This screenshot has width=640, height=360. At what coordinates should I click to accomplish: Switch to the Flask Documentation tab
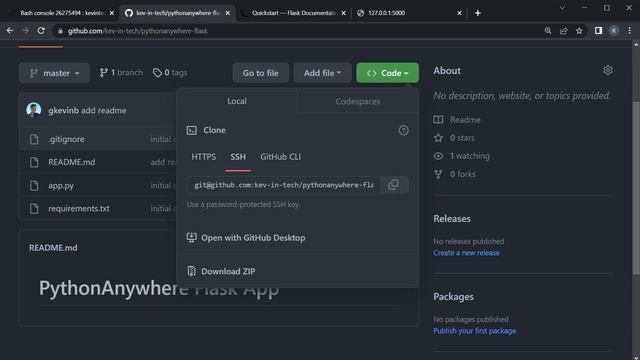(x=294, y=13)
